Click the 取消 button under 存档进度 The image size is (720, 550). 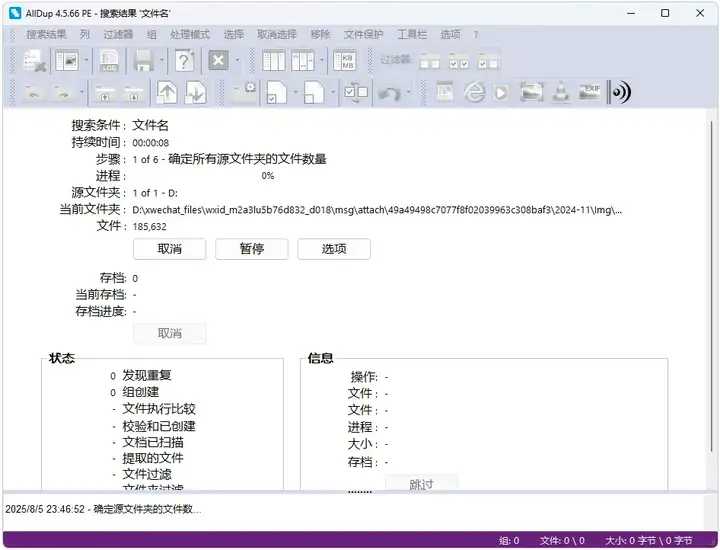pyautogui.click(x=169, y=333)
